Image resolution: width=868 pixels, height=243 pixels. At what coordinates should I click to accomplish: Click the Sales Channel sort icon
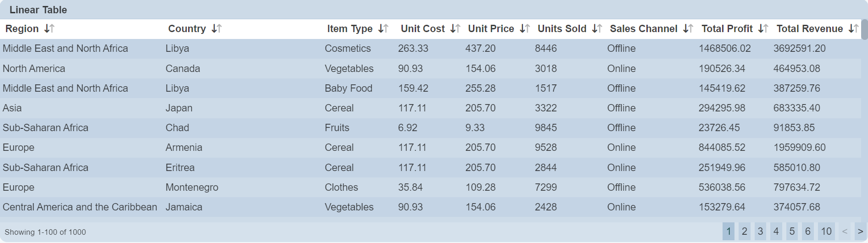pos(688,29)
